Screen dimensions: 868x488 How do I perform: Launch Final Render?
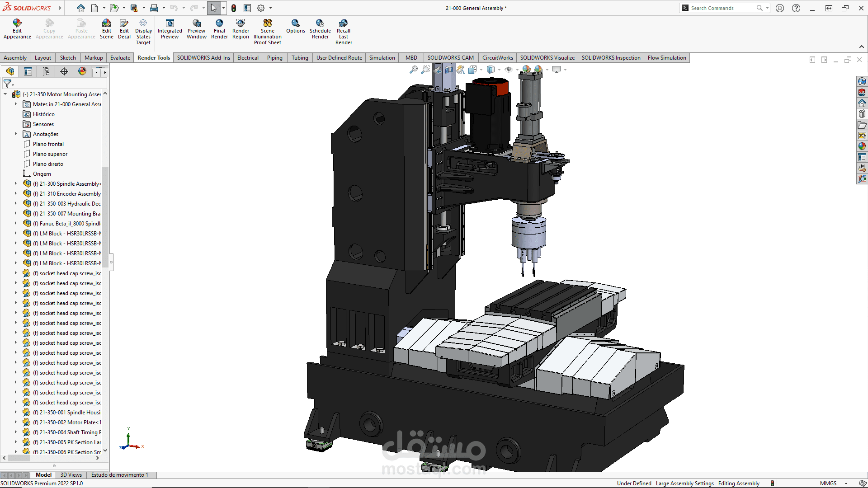coord(219,29)
